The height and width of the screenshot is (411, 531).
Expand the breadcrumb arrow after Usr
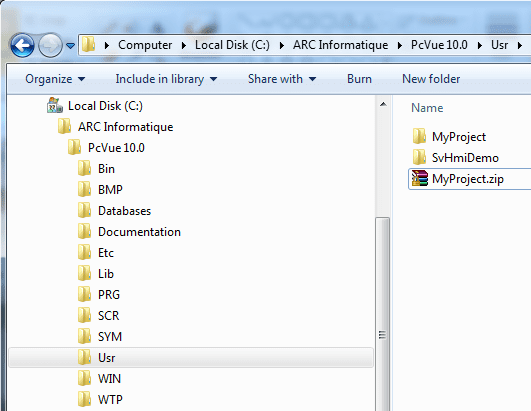tap(520, 45)
